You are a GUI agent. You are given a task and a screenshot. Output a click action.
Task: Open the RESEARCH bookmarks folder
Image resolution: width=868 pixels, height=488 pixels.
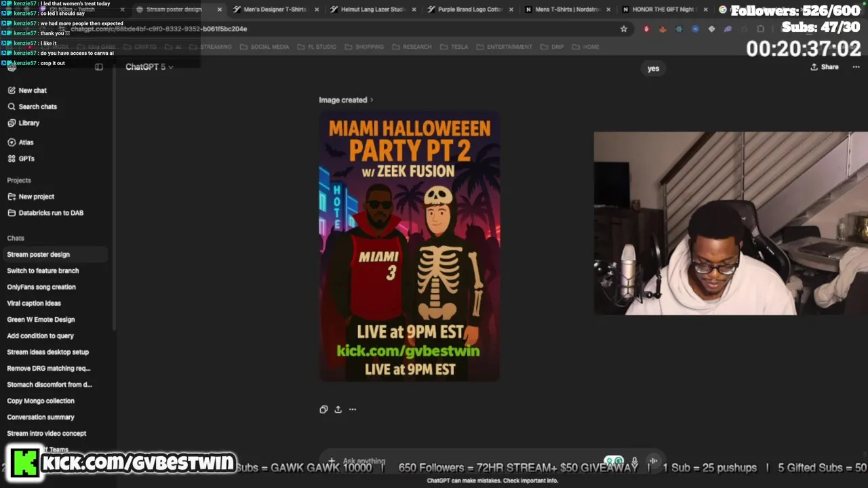coord(412,47)
